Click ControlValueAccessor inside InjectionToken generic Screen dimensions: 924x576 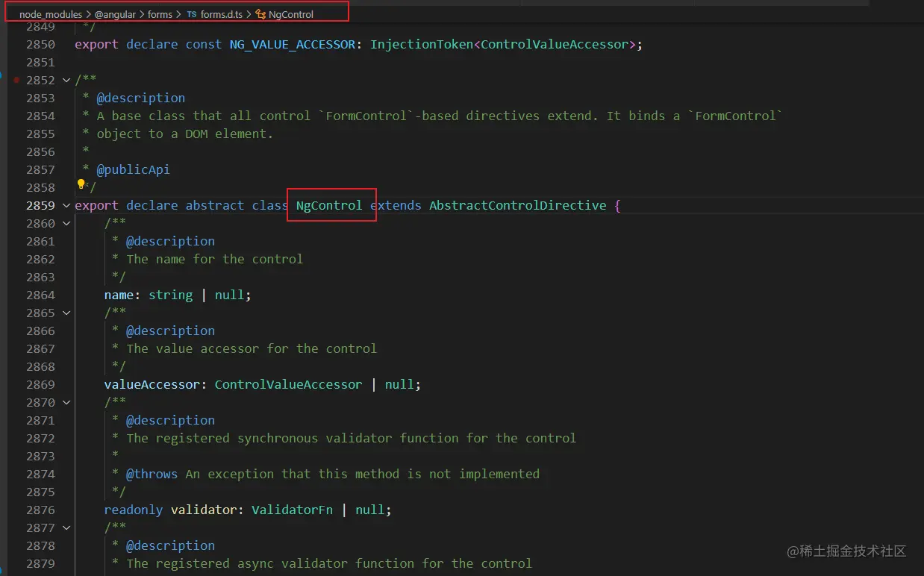555,44
